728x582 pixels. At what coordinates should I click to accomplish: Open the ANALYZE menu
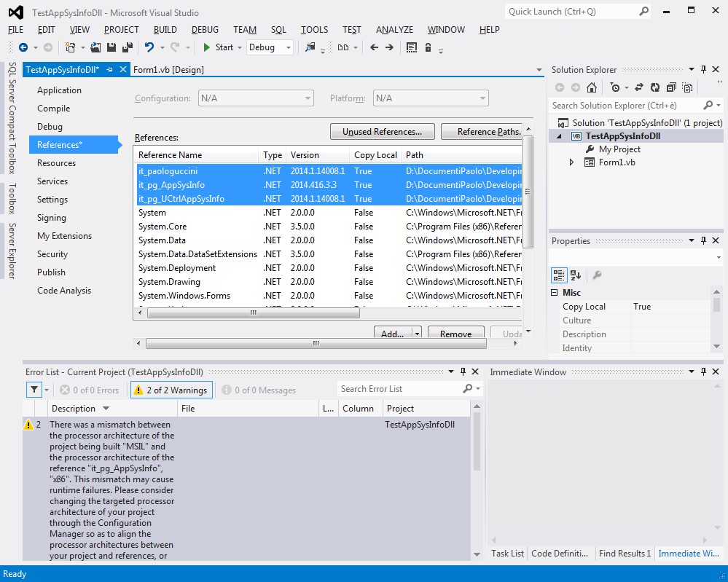click(x=395, y=30)
